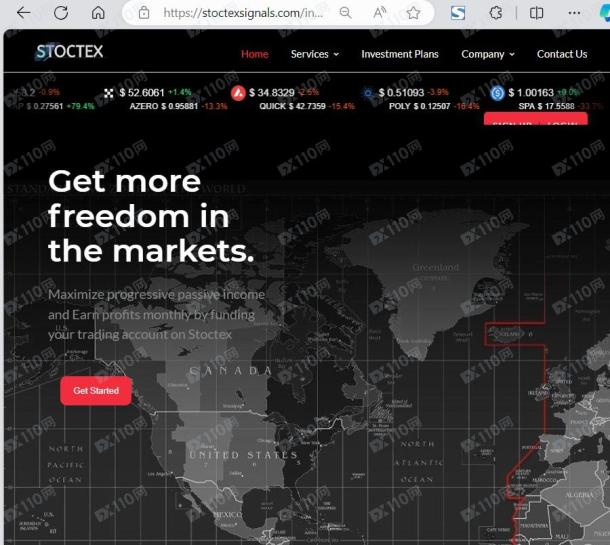Open the blue S extension icon
Screen dimensions: 610x545
point(458,13)
